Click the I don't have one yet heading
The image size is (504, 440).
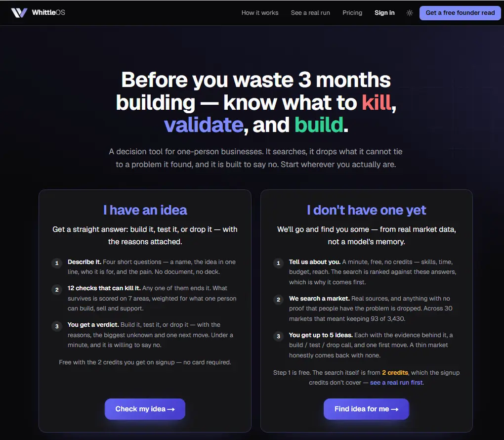tap(366, 210)
